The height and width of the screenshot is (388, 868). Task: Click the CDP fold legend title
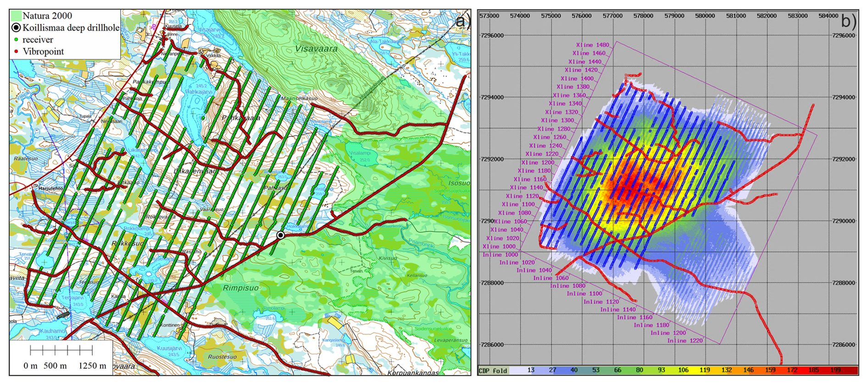(x=493, y=371)
